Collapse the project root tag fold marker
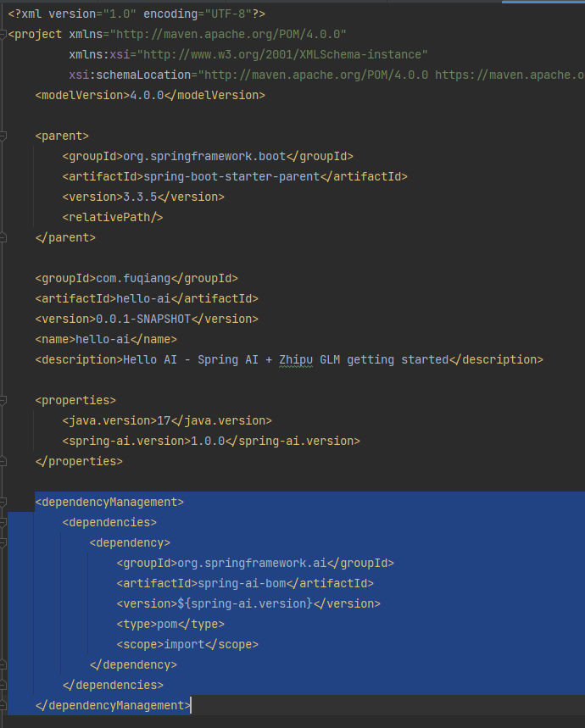The image size is (585, 728). tap(3, 35)
